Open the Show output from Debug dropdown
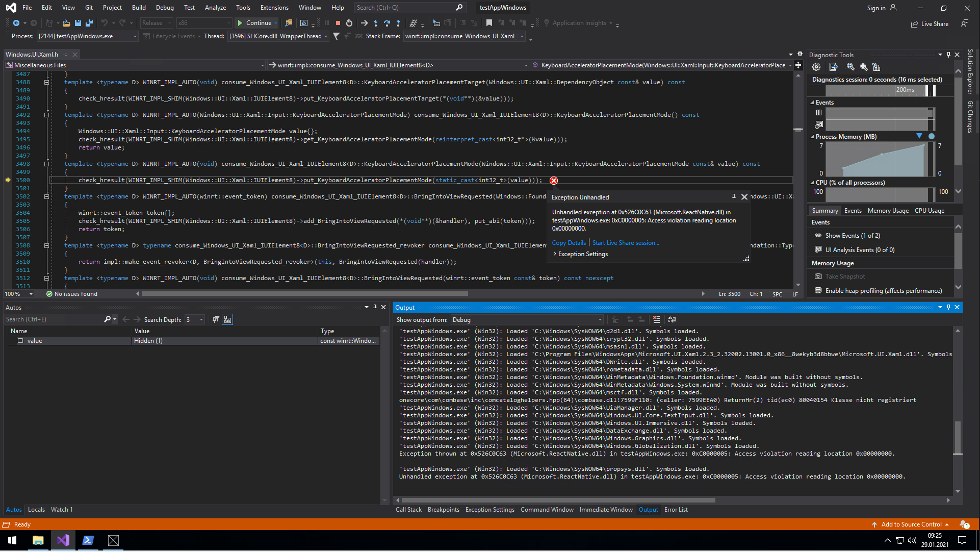The width and height of the screenshot is (980, 552). point(600,319)
